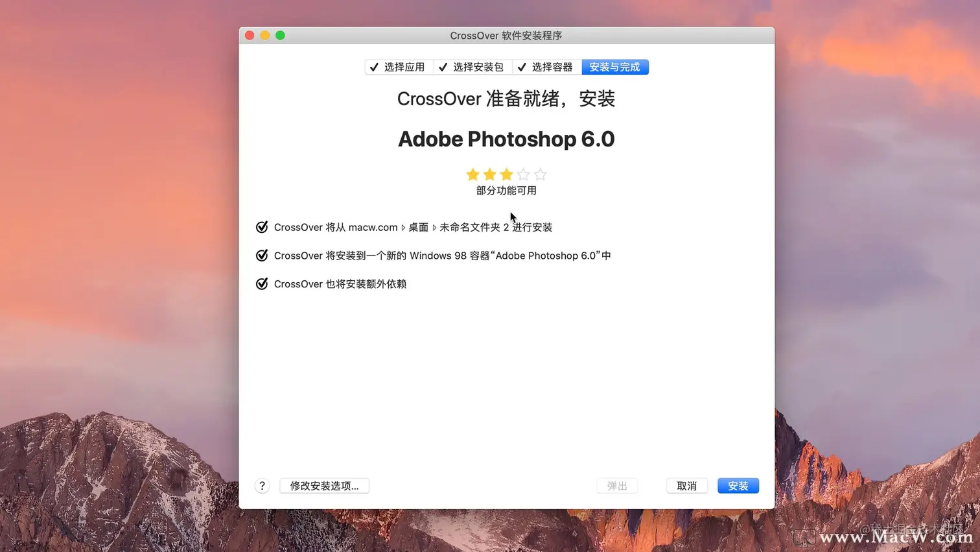The width and height of the screenshot is (980, 552).
Task: Click checkmark icon beside 额外依赖 line
Action: click(x=262, y=283)
